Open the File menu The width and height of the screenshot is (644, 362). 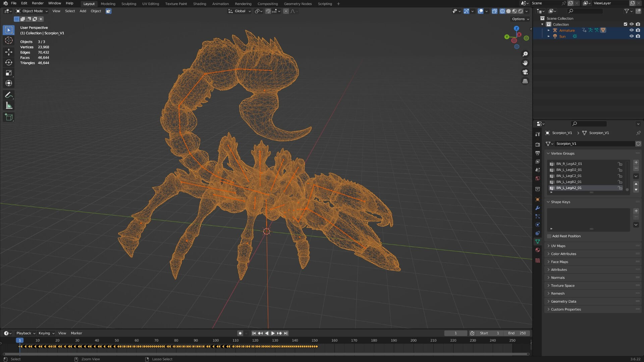pyautogui.click(x=14, y=3)
